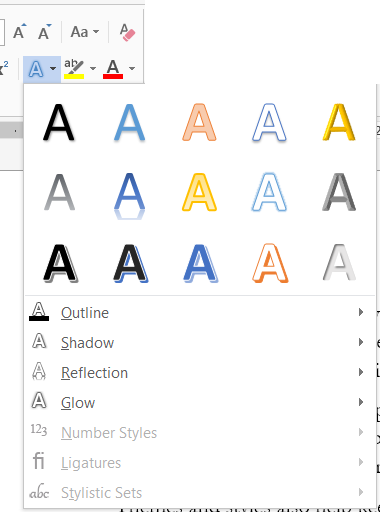Screen dimensions: 380x512
Task: Expand the Glow submenu arrow
Action: [361, 402]
